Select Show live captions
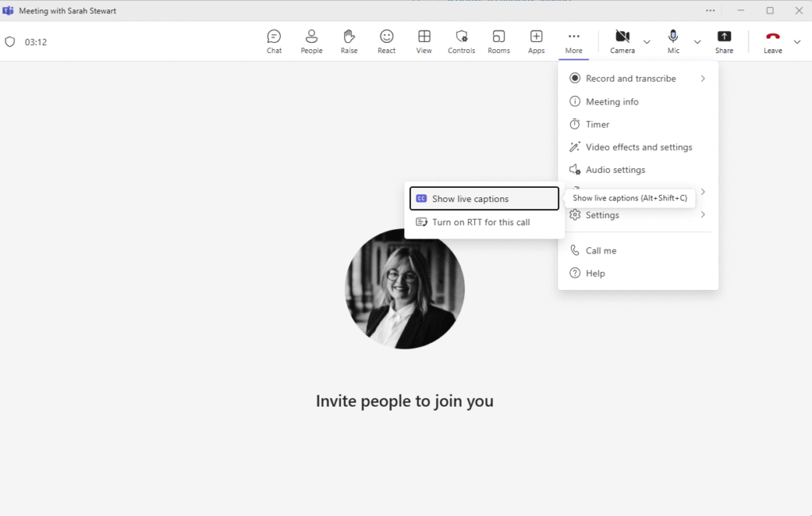 tap(484, 199)
